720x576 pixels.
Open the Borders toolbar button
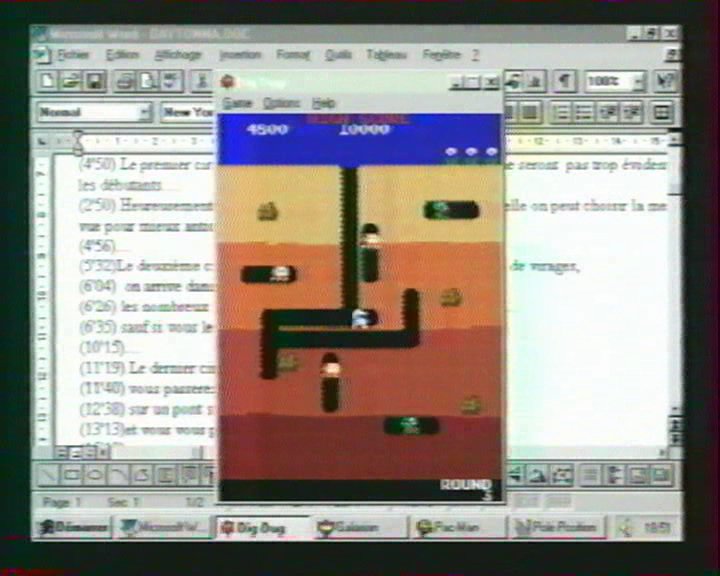pos(661,113)
